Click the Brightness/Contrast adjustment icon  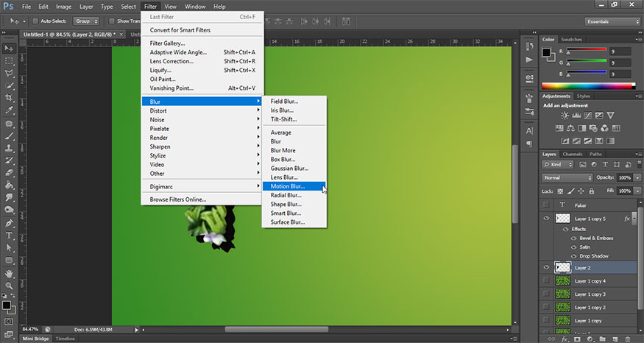tap(564, 116)
